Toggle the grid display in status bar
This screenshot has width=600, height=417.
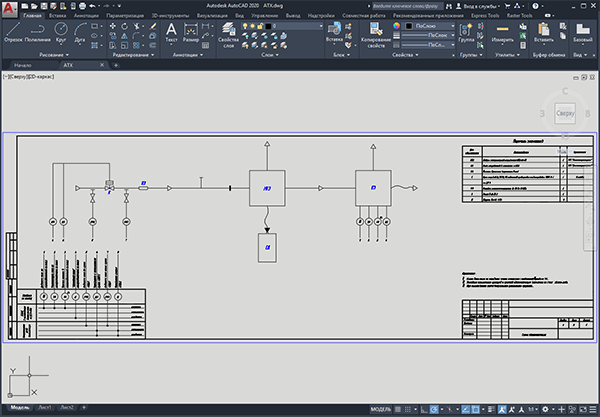tap(398, 409)
